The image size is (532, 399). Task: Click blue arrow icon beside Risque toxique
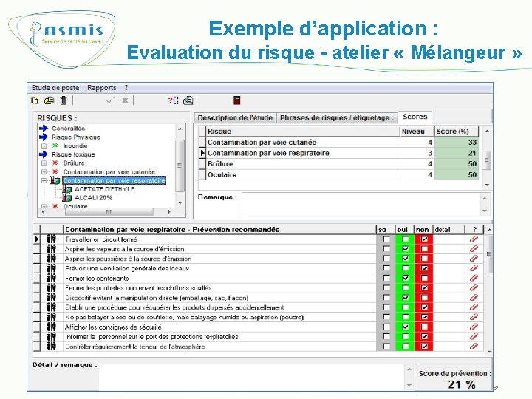coord(44,154)
